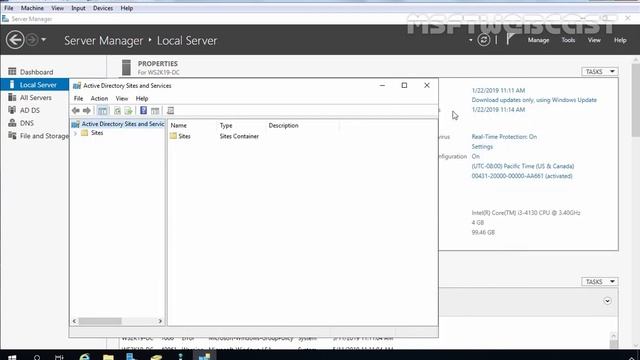Open View menu in AD Sites window

122,98
